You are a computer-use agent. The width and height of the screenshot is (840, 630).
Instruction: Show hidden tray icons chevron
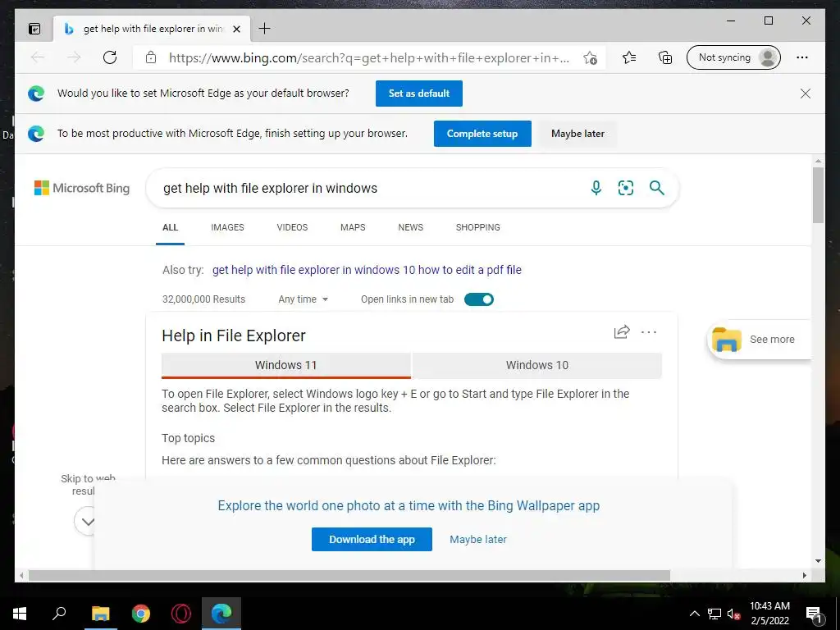tap(694, 614)
